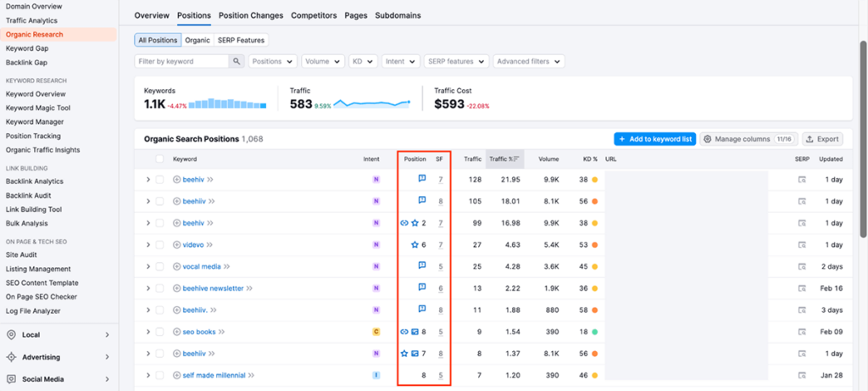
Task: Click plus icon beside beehive newsletter keyword
Action: click(x=177, y=288)
